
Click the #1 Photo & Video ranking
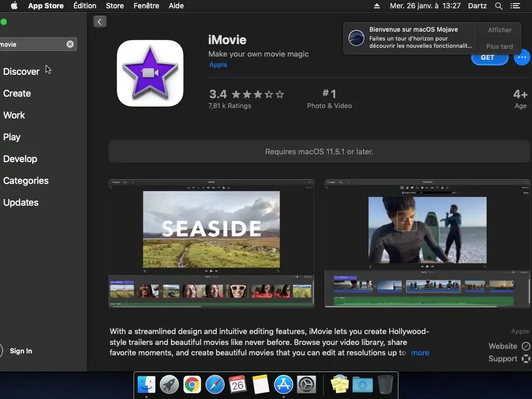[x=329, y=98]
